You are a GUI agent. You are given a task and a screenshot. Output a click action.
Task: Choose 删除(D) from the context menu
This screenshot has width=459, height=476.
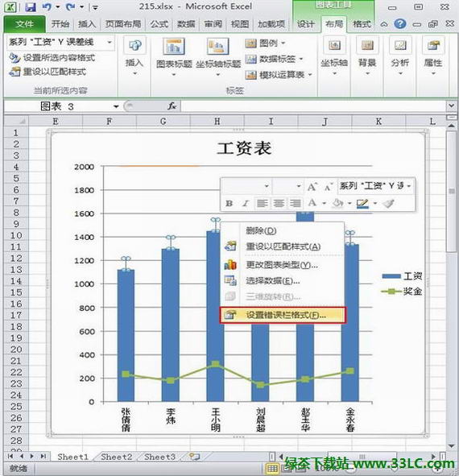(x=283, y=230)
